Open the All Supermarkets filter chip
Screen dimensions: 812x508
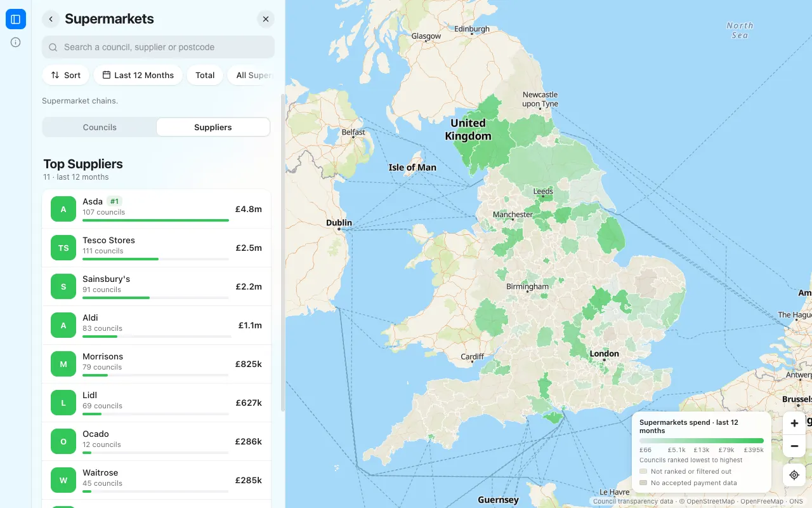(251, 75)
